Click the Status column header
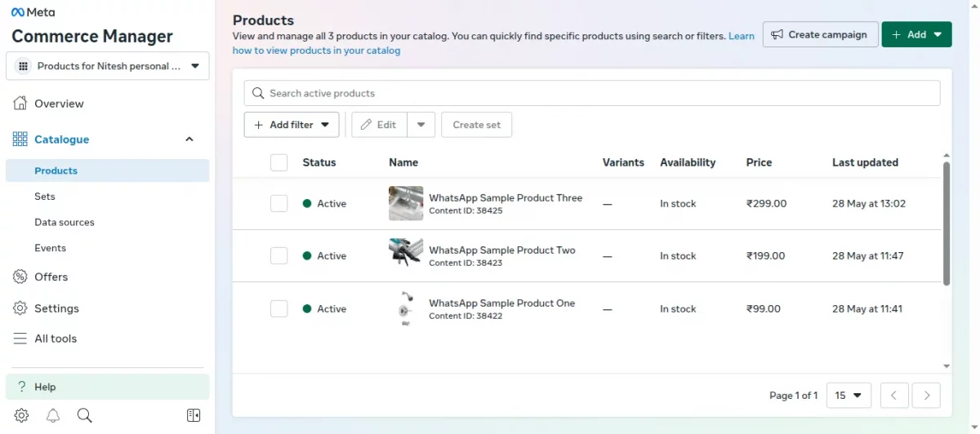980x434 pixels. tap(319, 162)
